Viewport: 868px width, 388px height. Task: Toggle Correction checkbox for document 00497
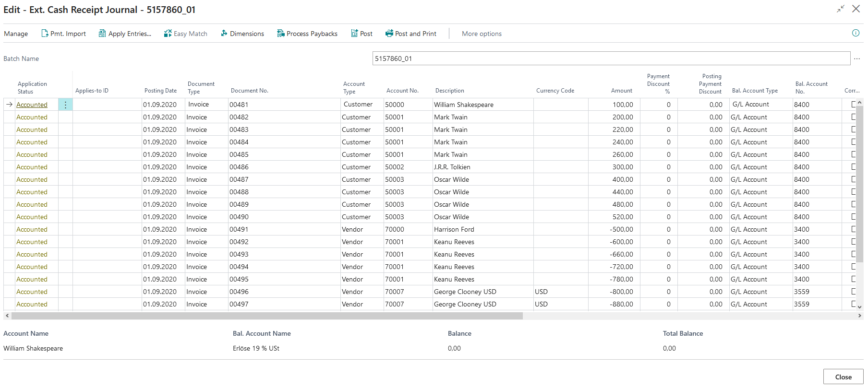click(x=854, y=304)
